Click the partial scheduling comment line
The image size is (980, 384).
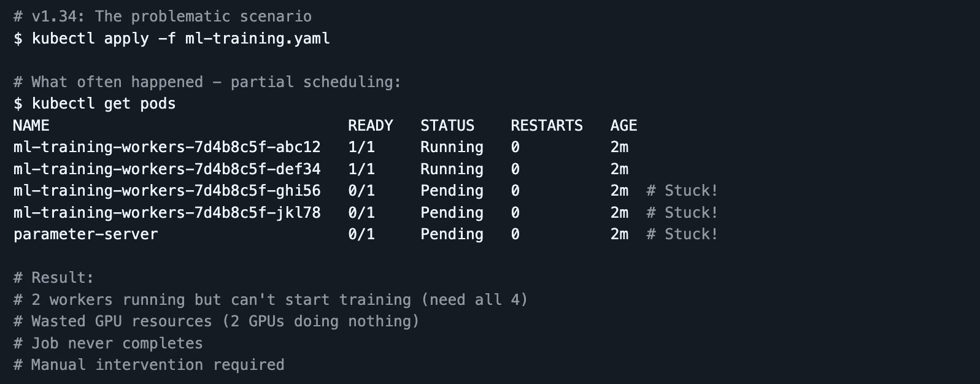(x=207, y=82)
